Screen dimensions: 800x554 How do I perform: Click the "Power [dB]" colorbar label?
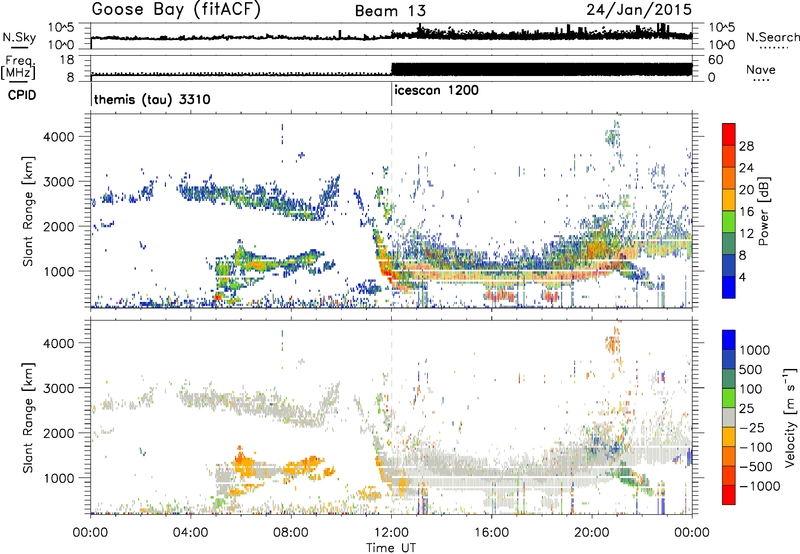coord(763,211)
